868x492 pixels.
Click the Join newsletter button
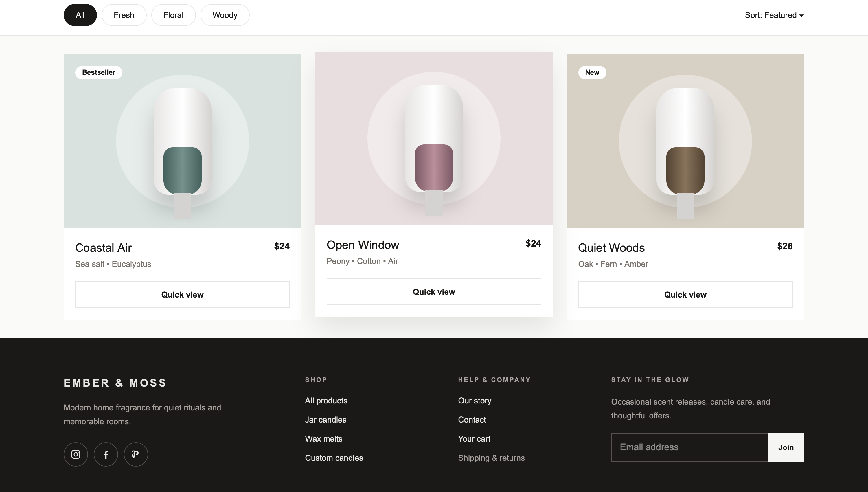786,447
